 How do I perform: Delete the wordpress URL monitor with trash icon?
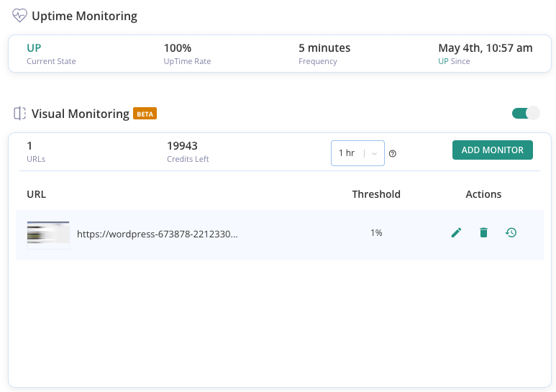point(483,232)
